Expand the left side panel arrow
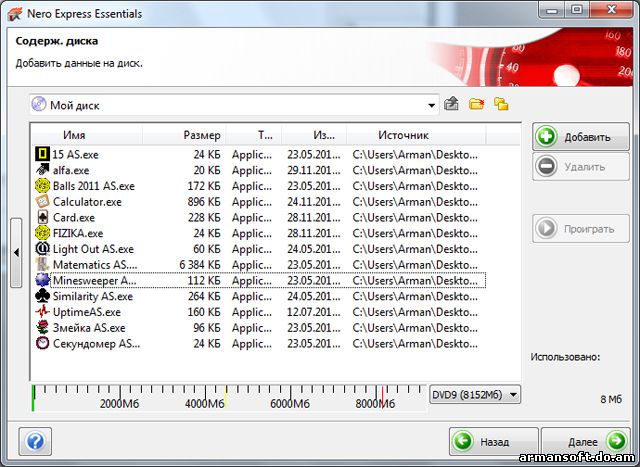This screenshot has width=640, height=467. [x=16, y=253]
